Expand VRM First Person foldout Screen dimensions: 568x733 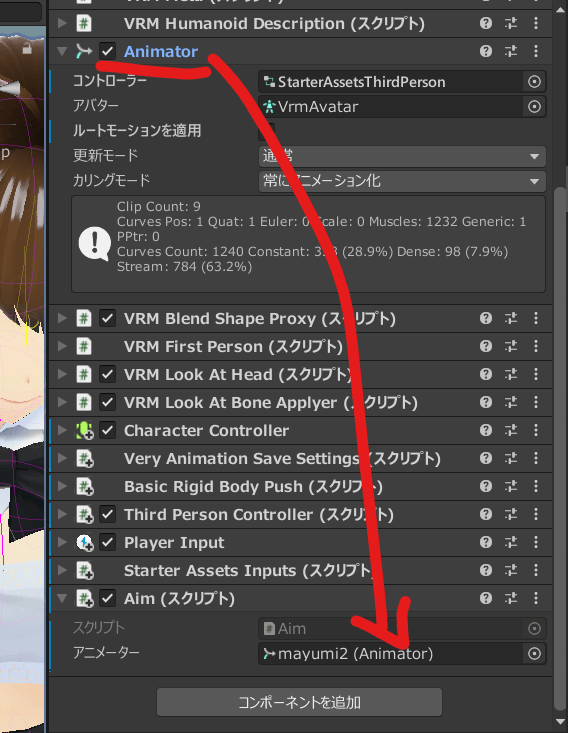pyautogui.click(x=62, y=346)
